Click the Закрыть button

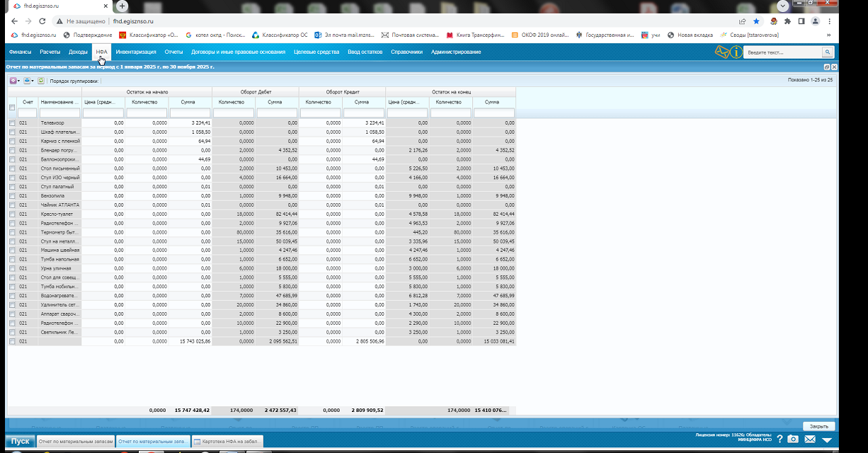(x=819, y=426)
